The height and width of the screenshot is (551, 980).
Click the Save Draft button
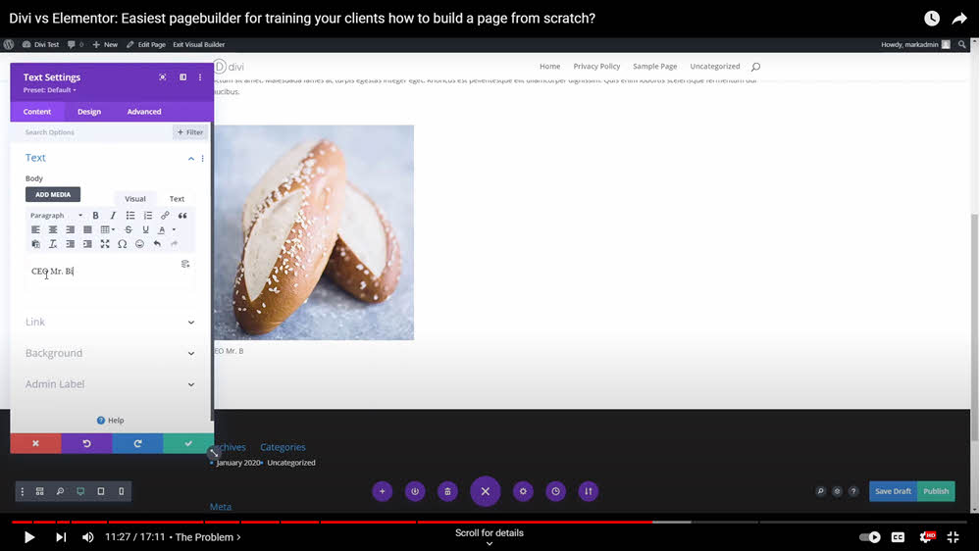point(893,491)
